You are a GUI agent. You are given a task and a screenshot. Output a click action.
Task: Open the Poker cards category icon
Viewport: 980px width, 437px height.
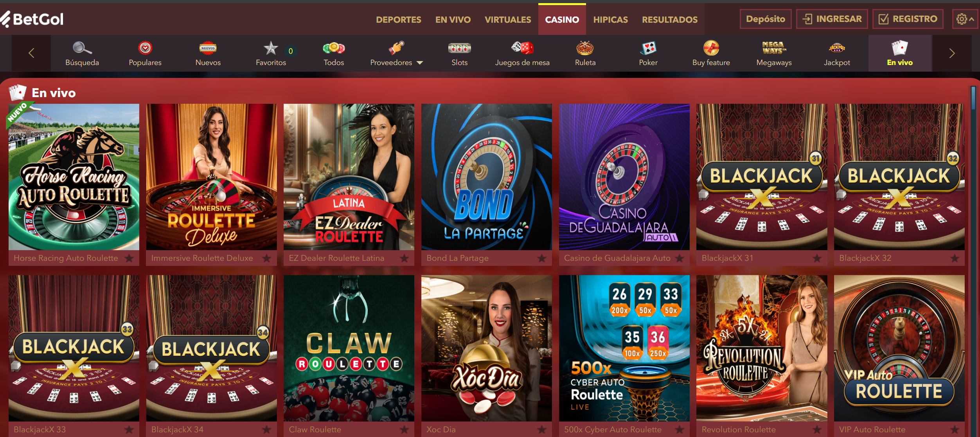[x=648, y=48]
